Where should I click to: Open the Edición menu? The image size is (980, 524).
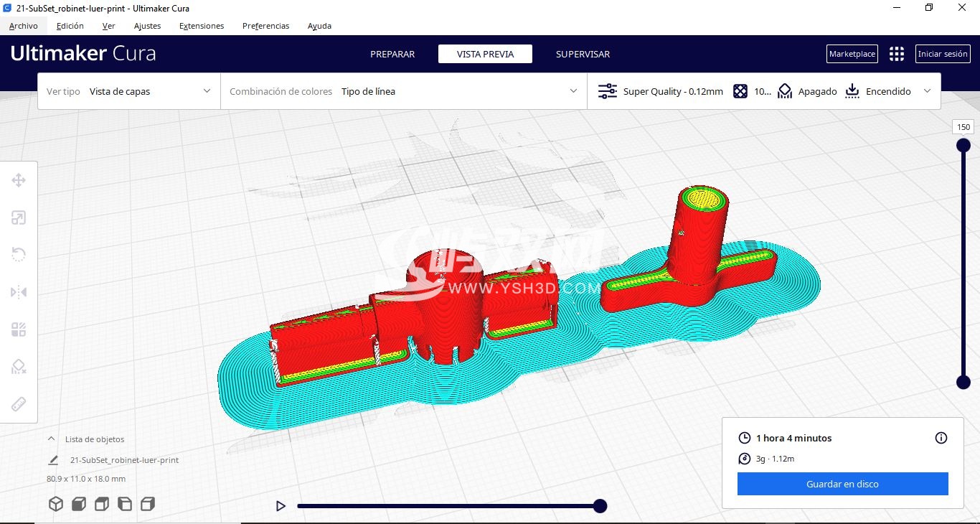point(70,26)
